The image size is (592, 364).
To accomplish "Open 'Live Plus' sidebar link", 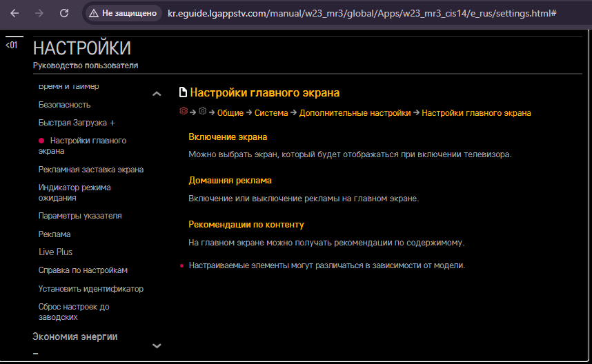I will [55, 252].
